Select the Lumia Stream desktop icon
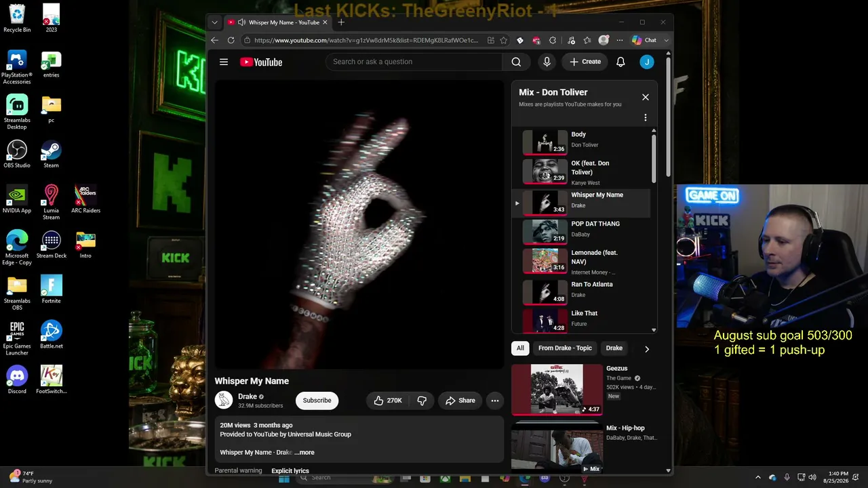This screenshot has height=488, width=868. (x=51, y=202)
